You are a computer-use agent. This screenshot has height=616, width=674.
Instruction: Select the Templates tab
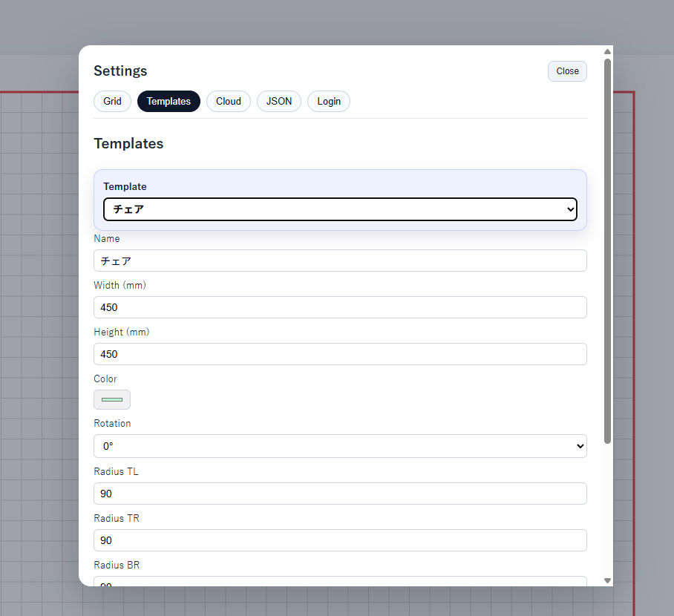(x=168, y=102)
